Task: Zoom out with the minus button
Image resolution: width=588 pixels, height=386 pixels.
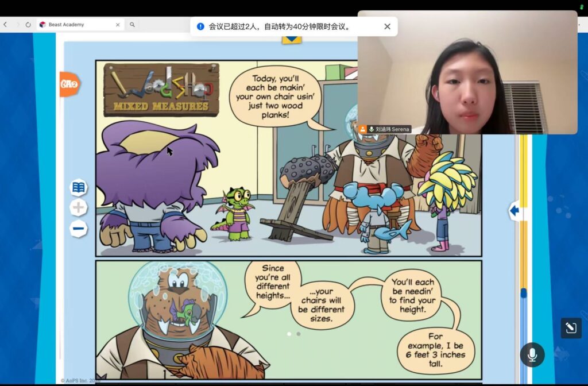Action: pyautogui.click(x=79, y=229)
